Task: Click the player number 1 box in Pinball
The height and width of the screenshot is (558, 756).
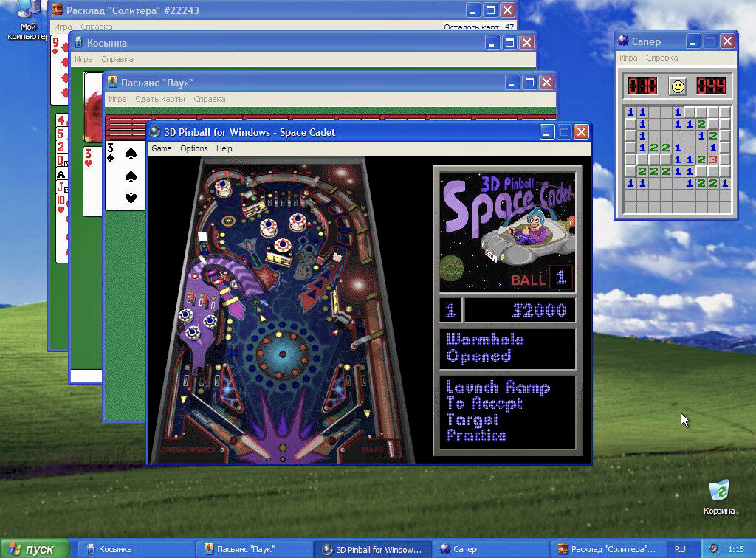Action: (450, 310)
